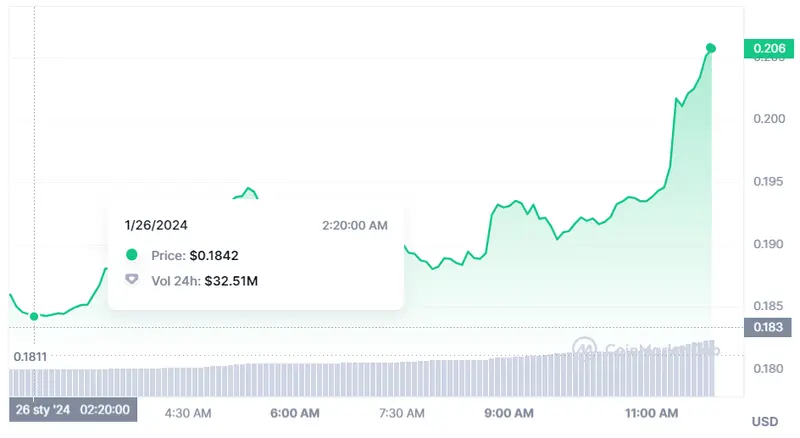This screenshot has width=800, height=438.
Task: Click the 6:00 AM time axis label
Action: point(293,413)
